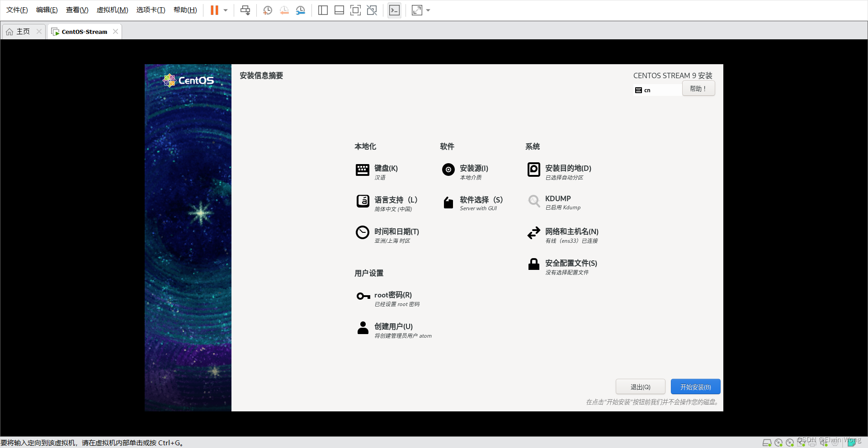Click the 安装信息摘要 heading

click(x=261, y=75)
